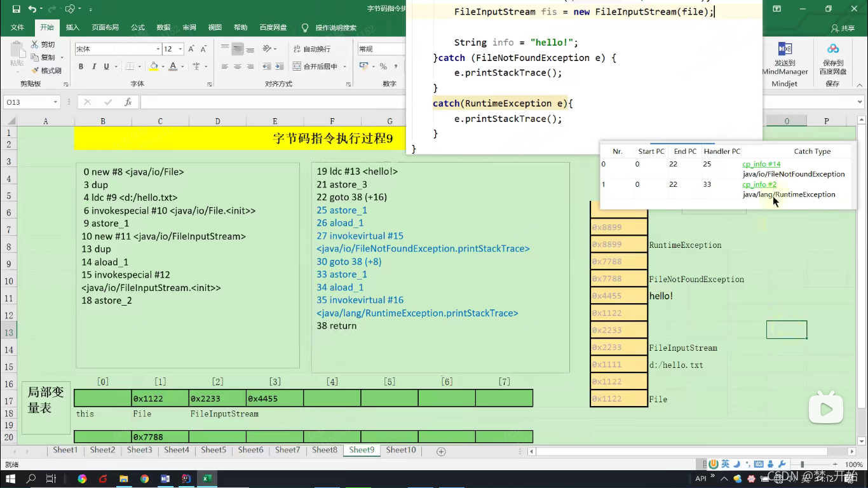Click the Excel icon in the taskbar
The height and width of the screenshot is (488, 868).
coord(207,478)
